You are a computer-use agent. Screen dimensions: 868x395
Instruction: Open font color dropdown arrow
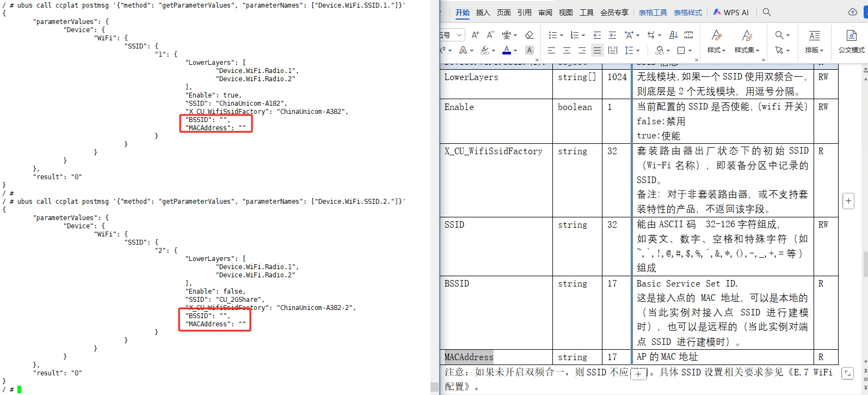pyautogui.click(x=515, y=51)
